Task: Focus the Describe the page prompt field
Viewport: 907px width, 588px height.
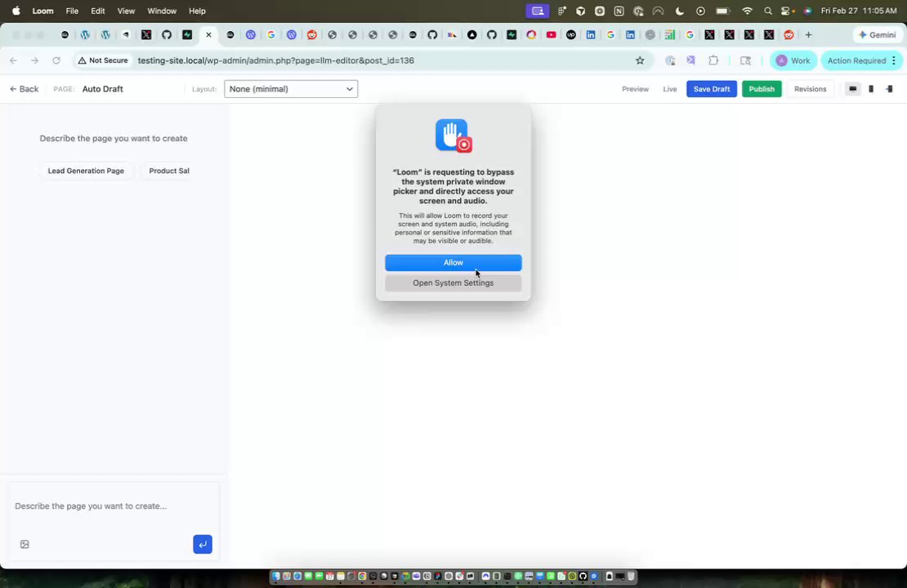Action: coord(114,506)
